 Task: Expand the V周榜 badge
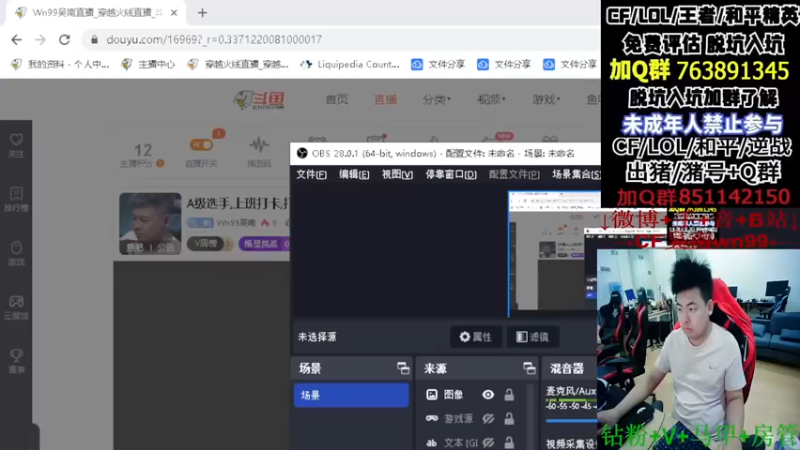tap(209, 244)
